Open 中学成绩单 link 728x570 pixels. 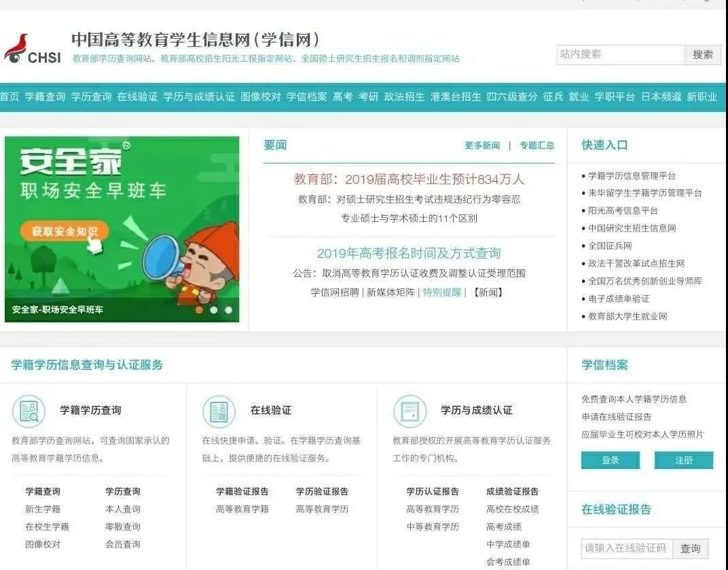tap(509, 544)
